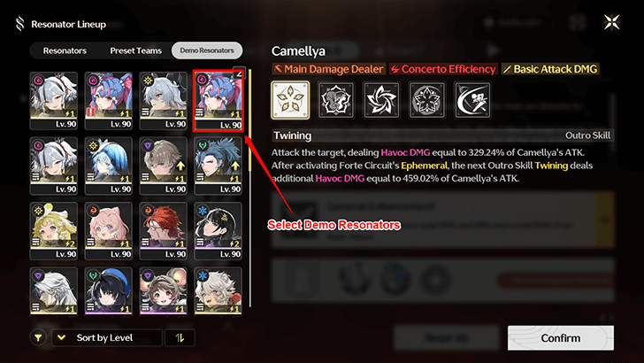Open the filter funnel icon at the bottom left
The height and width of the screenshot is (363, 644).
coord(38,338)
